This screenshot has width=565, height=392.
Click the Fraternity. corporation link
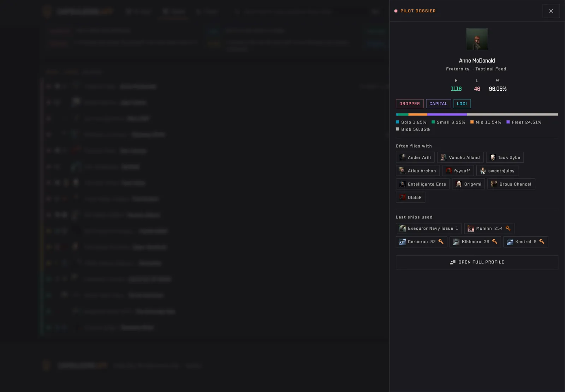pos(458,69)
